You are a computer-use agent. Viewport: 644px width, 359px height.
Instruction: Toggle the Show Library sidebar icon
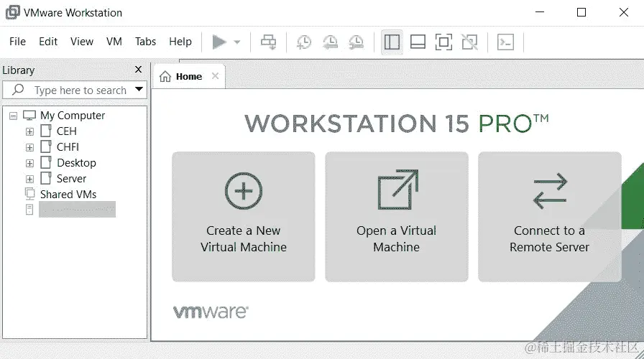(392, 42)
